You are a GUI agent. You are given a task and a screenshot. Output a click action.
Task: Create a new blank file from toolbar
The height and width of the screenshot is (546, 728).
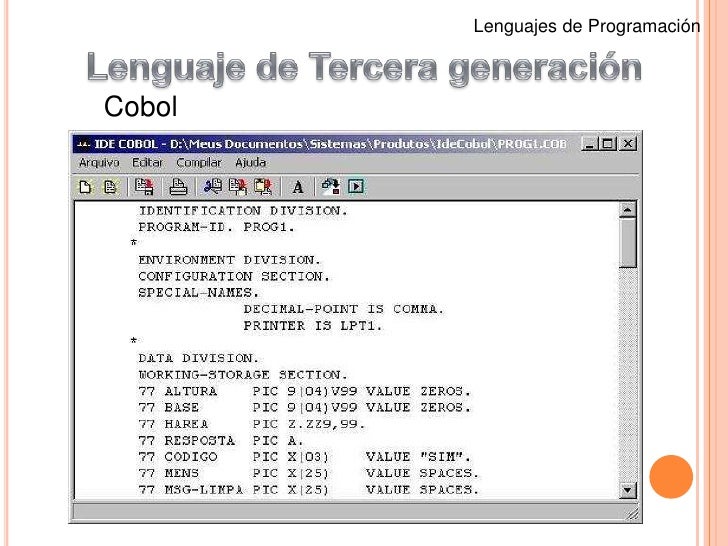coord(85,187)
